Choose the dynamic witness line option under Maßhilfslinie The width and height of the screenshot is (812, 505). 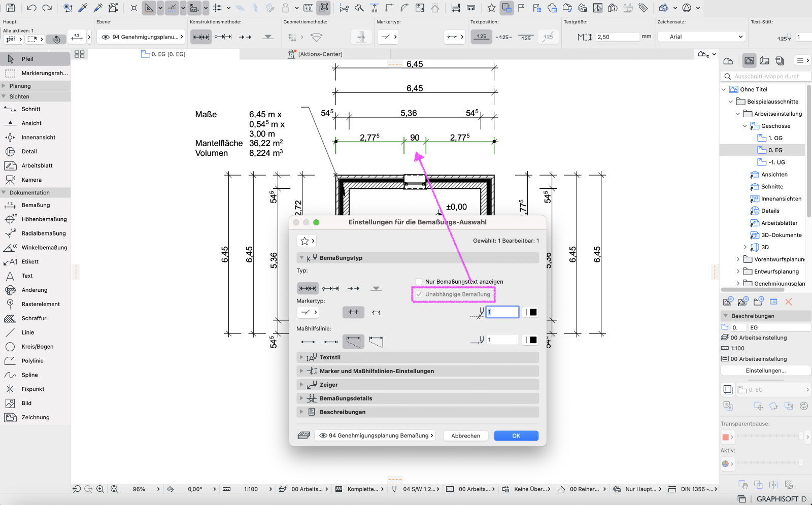[x=376, y=342]
